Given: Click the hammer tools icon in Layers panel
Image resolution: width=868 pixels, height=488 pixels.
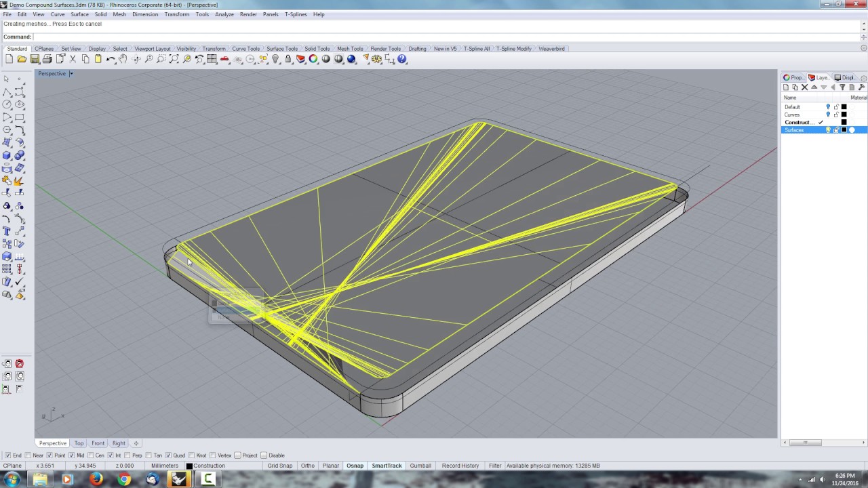Looking at the screenshot, I should pyautogui.click(x=862, y=87).
